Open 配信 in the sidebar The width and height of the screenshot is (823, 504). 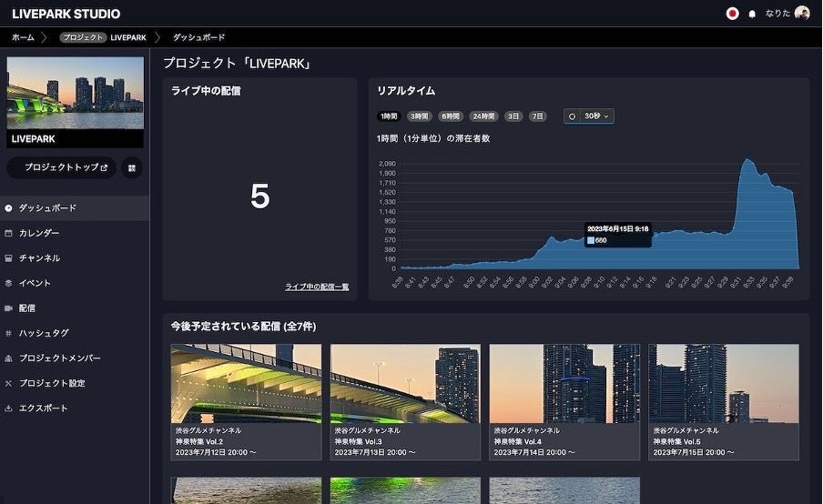point(75,308)
